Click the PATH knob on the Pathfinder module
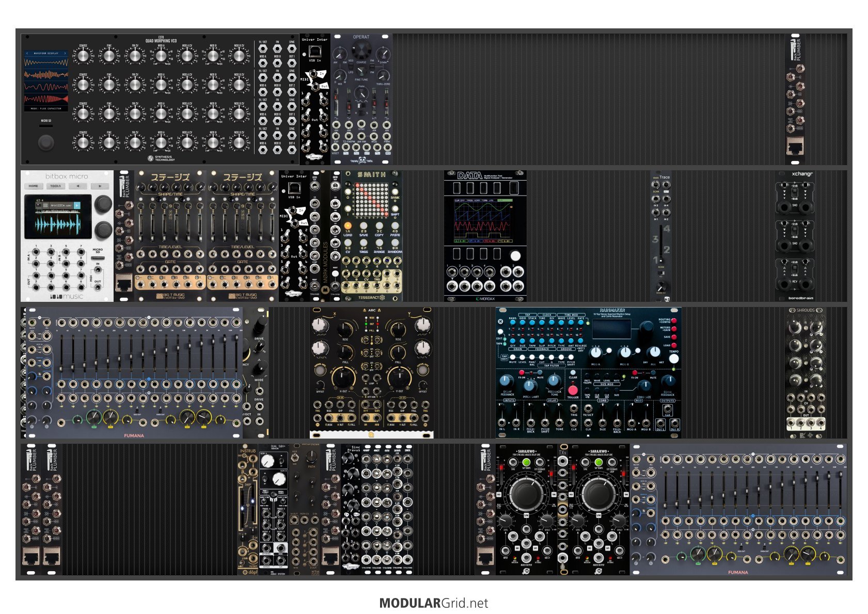The image size is (868, 614). click(x=312, y=457)
